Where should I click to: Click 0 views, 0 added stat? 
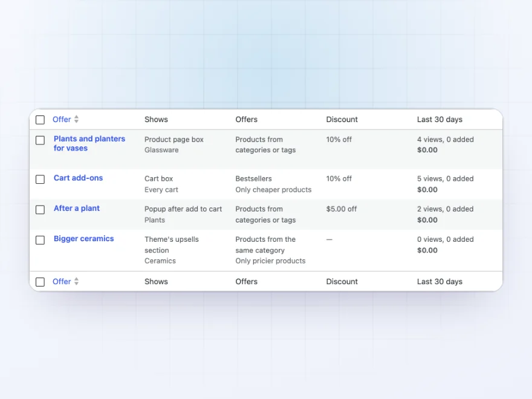(x=446, y=239)
